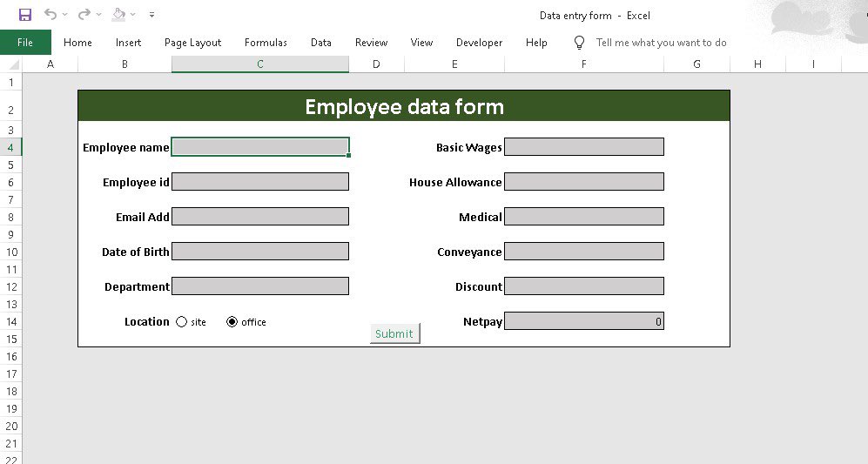The image size is (868, 464).
Task: Select column D header
Action: pyautogui.click(x=376, y=64)
